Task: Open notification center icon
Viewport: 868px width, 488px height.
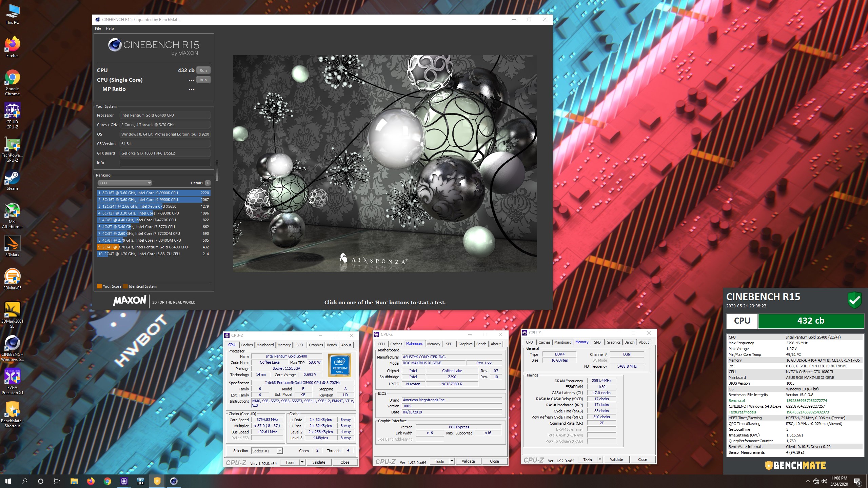Action: click(x=857, y=481)
